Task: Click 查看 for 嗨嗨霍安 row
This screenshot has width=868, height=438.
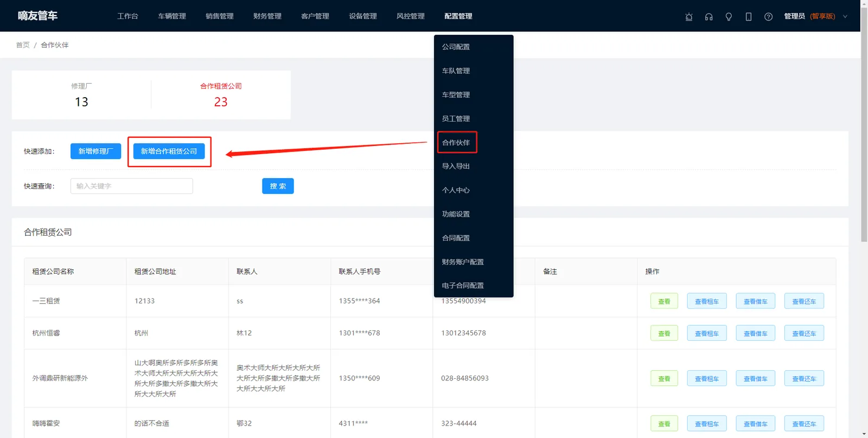Action: tap(664, 423)
